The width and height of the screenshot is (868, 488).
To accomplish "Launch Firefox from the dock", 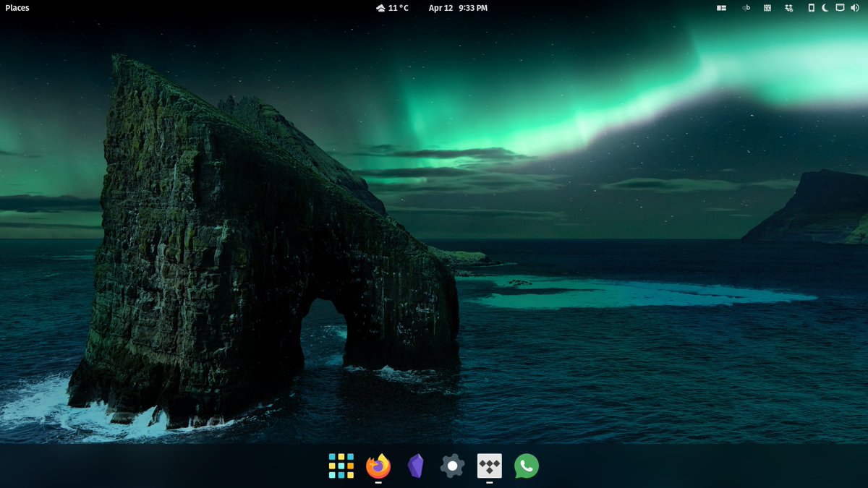I will (378, 466).
